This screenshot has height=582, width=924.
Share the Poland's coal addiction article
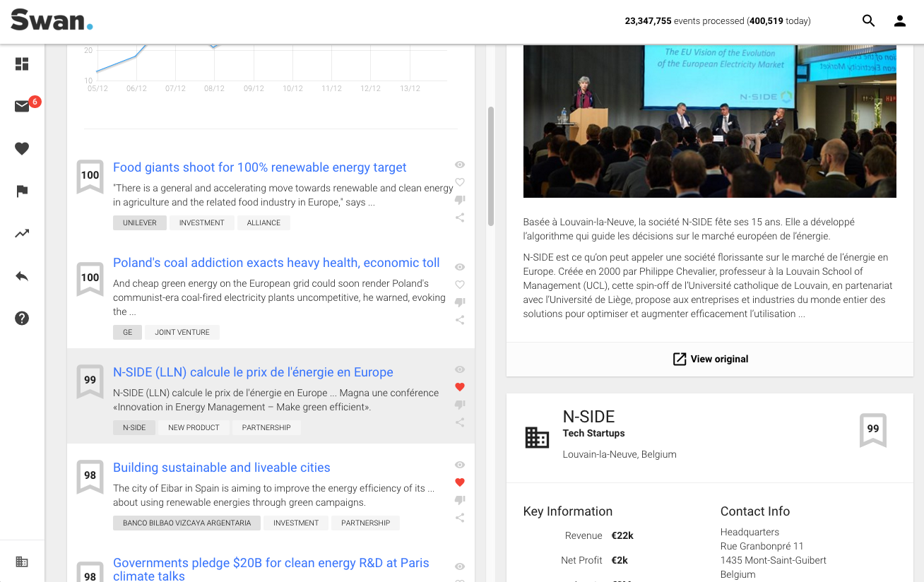click(x=460, y=320)
